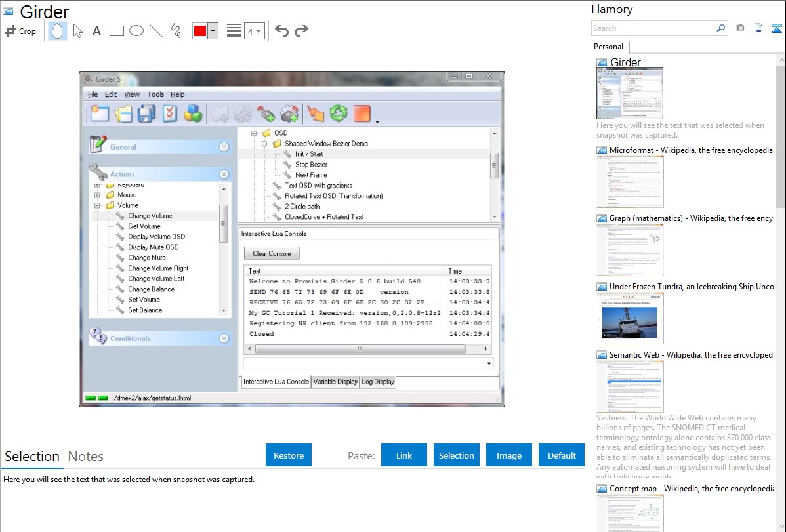
Task: Click the save floppy icon in Girder toolbar
Action: 146,114
